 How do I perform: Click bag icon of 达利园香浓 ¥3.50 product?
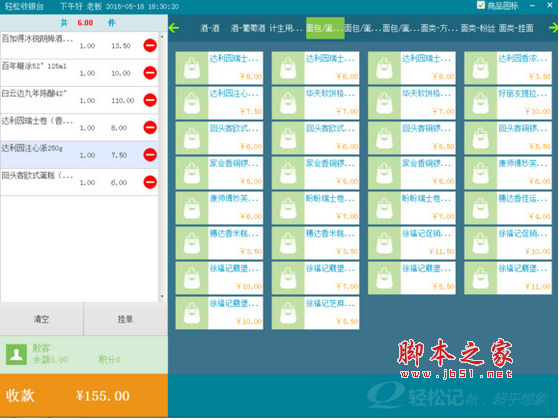(481, 68)
